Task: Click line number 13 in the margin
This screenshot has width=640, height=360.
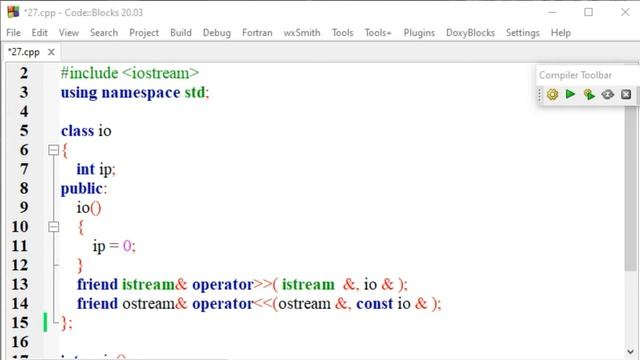Action: (x=20, y=284)
